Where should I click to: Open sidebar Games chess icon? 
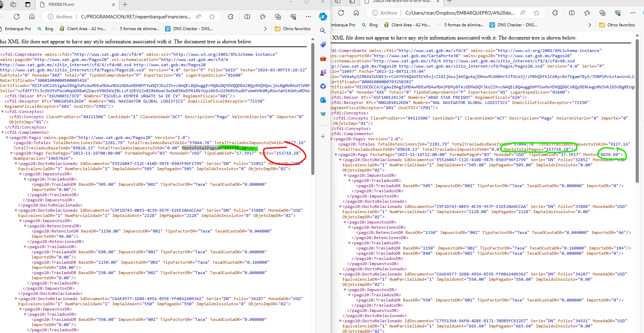click(323, 72)
